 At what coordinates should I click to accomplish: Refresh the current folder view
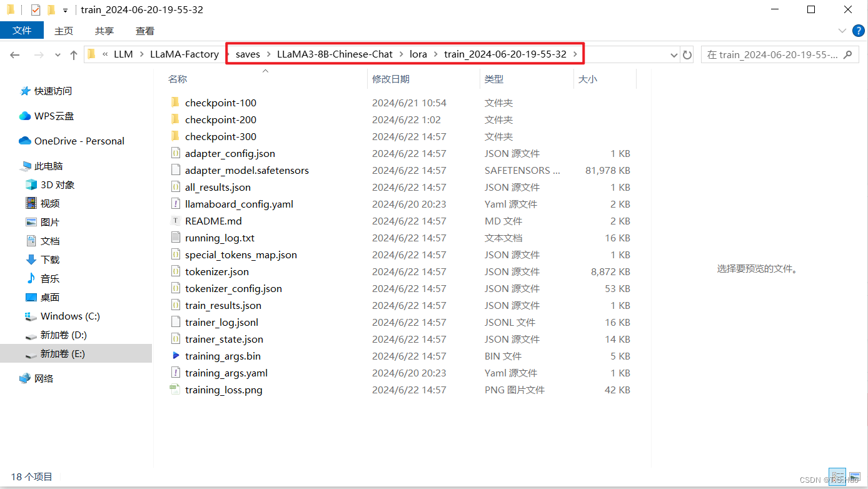[687, 54]
